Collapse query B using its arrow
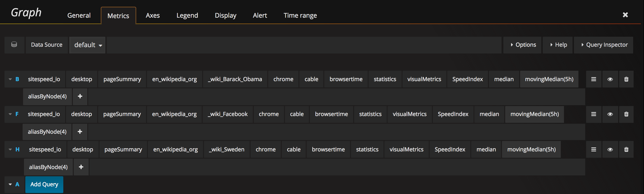This screenshot has height=194, width=644. (10, 79)
